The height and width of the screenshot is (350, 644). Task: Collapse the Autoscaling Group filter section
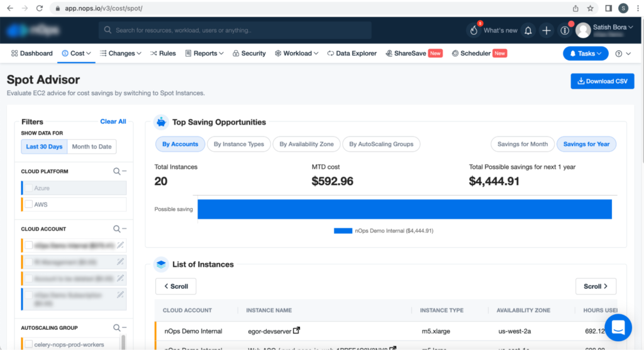125,327
